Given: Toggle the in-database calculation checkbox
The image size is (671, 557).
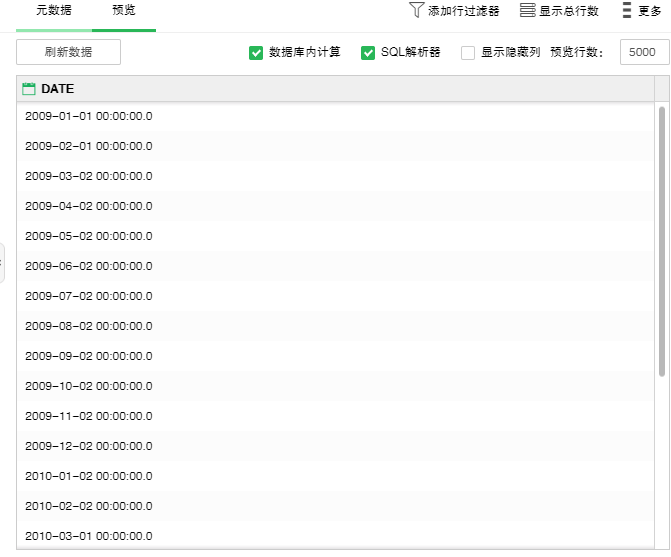Looking at the screenshot, I should 256,52.
